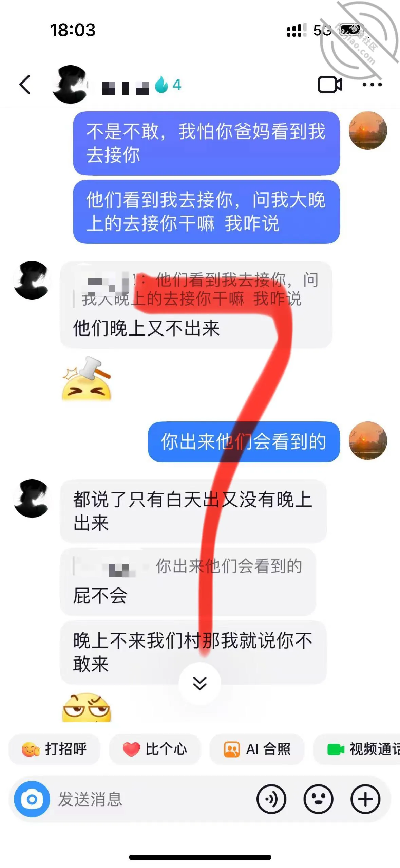This screenshot has height=868, width=400.
Task: Open the plus attachments menu
Action: (365, 799)
